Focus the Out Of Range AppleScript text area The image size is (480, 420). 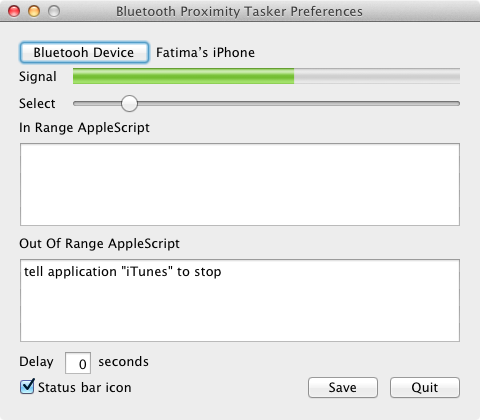click(x=240, y=300)
